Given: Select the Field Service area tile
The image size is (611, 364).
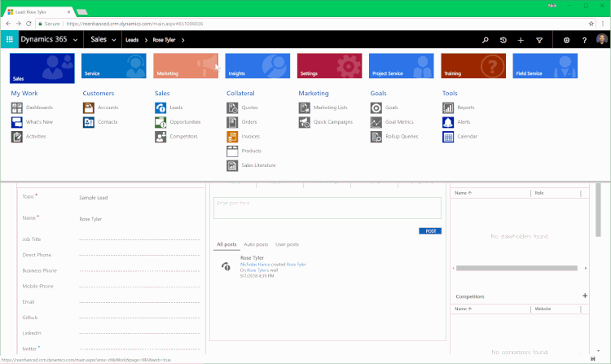Looking at the screenshot, I should (x=545, y=66).
